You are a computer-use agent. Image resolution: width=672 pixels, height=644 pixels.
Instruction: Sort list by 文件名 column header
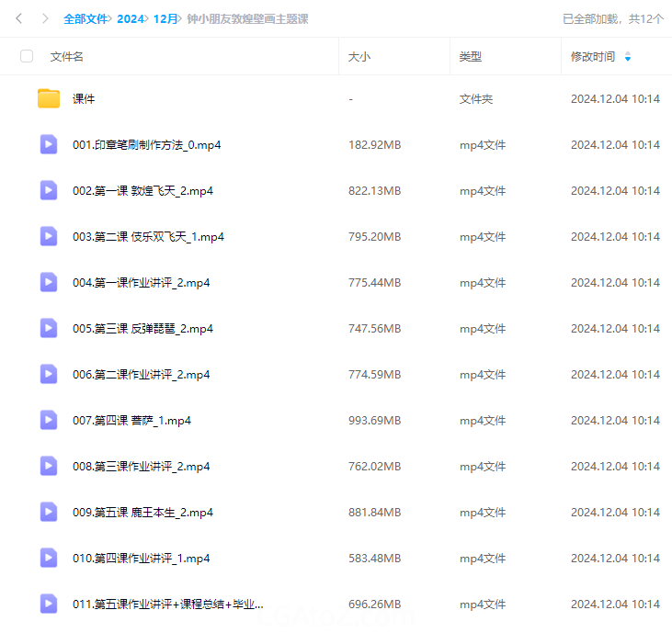point(67,57)
